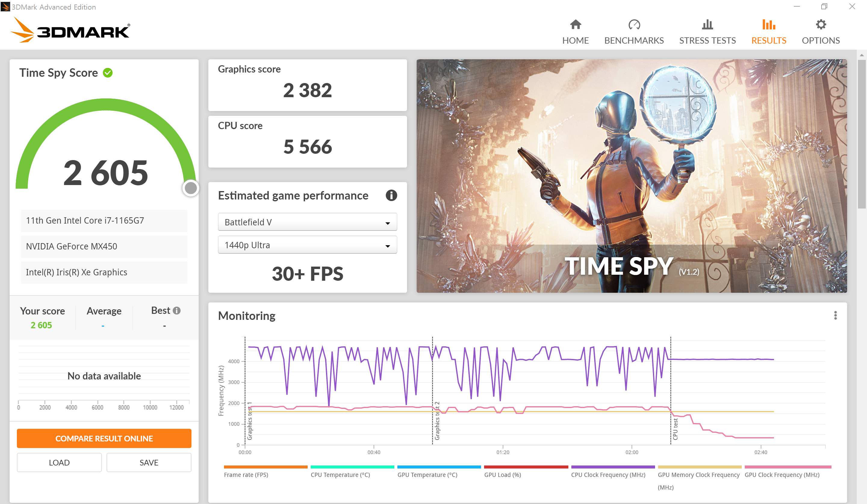This screenshot has width=867, height=504.
Task: Open Benchmarks via the gauge icon
Action: click(x=634, y=25)
